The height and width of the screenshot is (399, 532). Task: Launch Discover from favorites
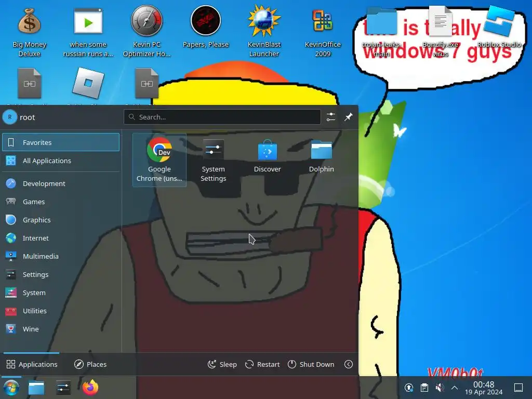pos(268,156)
